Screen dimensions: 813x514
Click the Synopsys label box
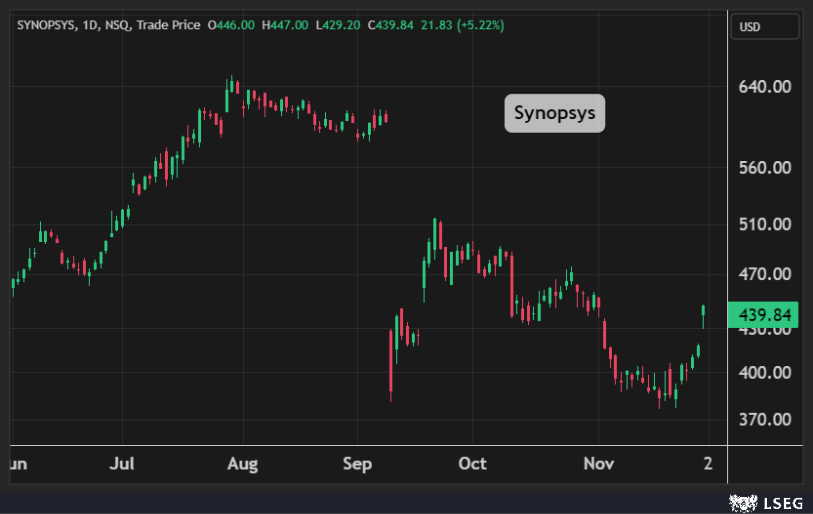tap(554, 113)
